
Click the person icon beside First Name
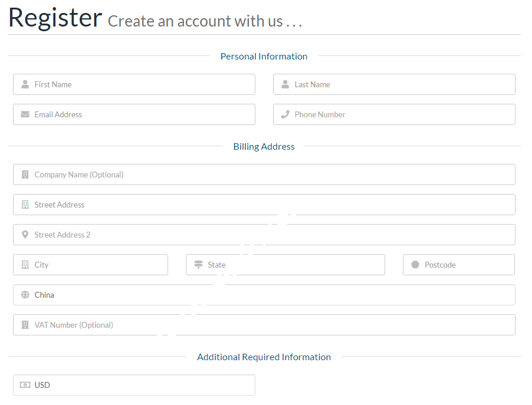tap(25, 84)
